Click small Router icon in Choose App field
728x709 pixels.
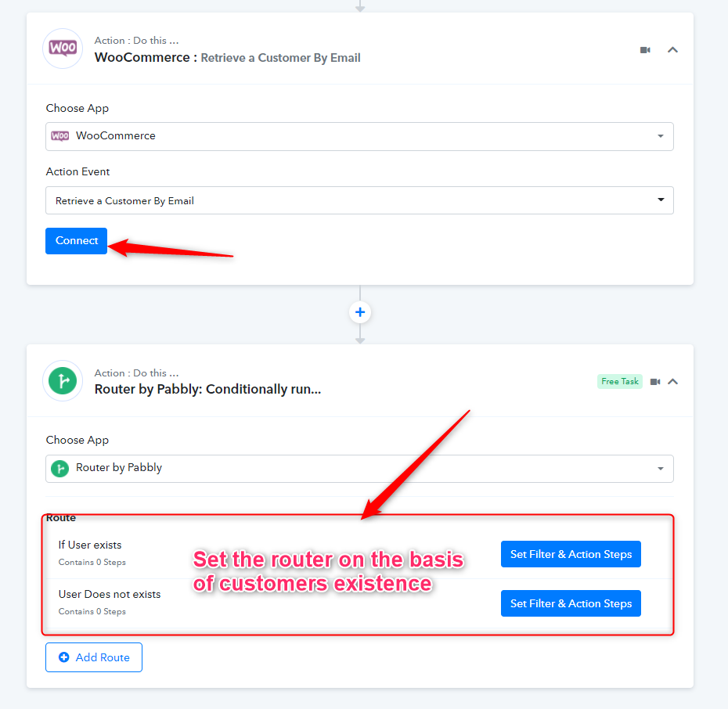60,469
